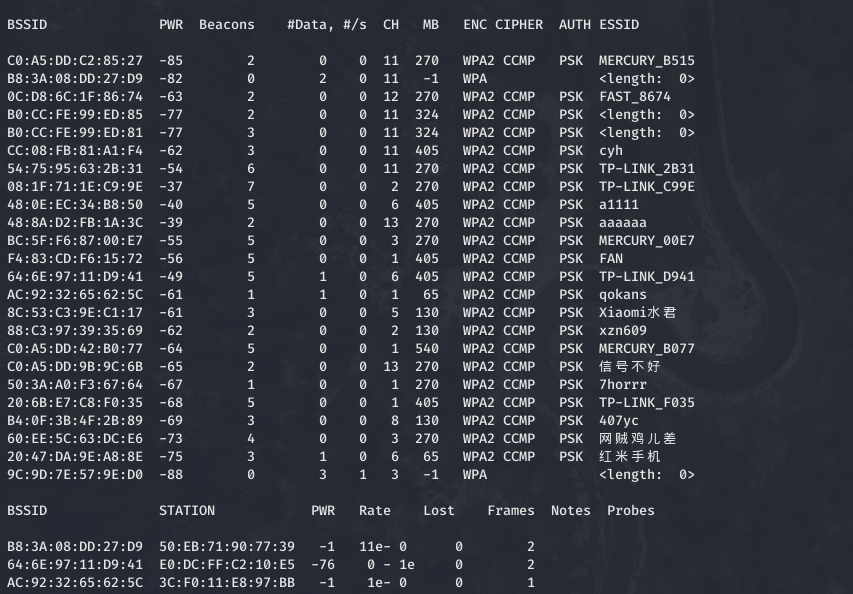Select the MERCURY_00E7 ESSID text
This screenshot has width=853, height=594.
pos(646,241)
